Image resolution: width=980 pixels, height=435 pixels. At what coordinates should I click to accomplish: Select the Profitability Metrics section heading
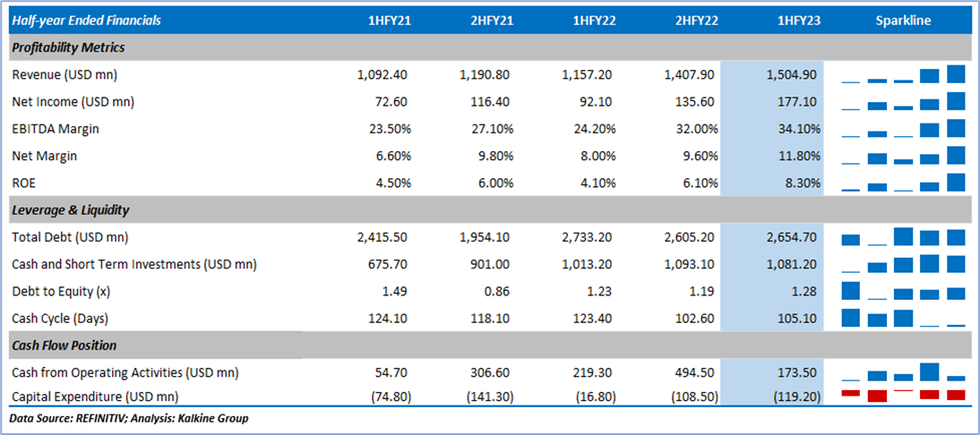point(69,47)
